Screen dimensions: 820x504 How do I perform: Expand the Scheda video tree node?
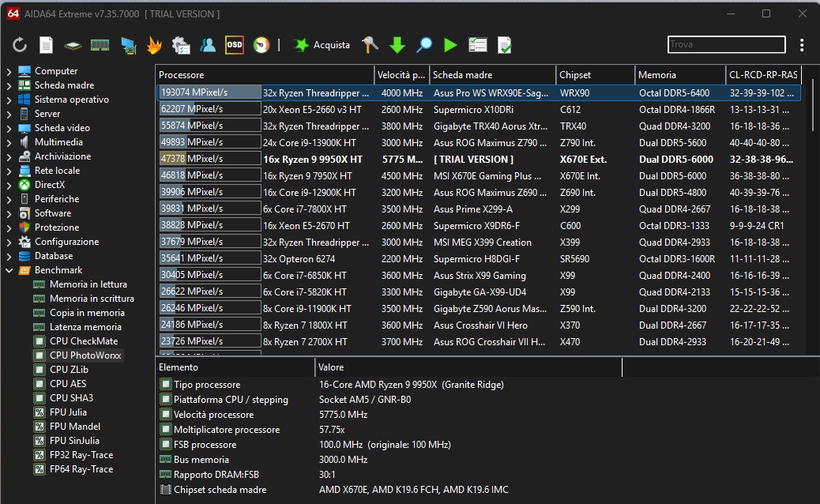(x=9, y=128)
